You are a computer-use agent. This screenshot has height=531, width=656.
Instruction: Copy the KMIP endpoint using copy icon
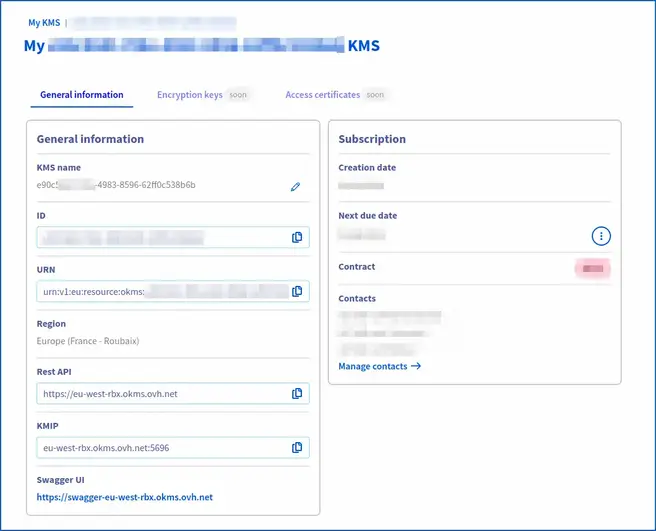[x=297, y=447]
